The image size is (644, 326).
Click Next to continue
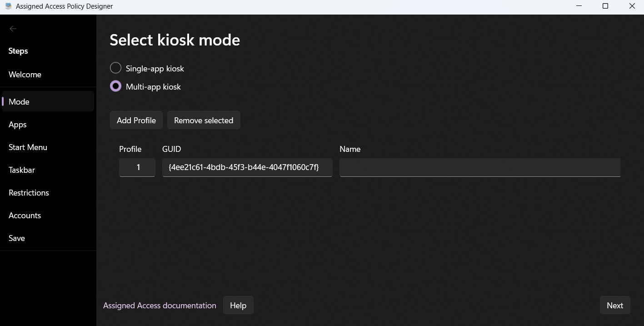click(615, 306)
